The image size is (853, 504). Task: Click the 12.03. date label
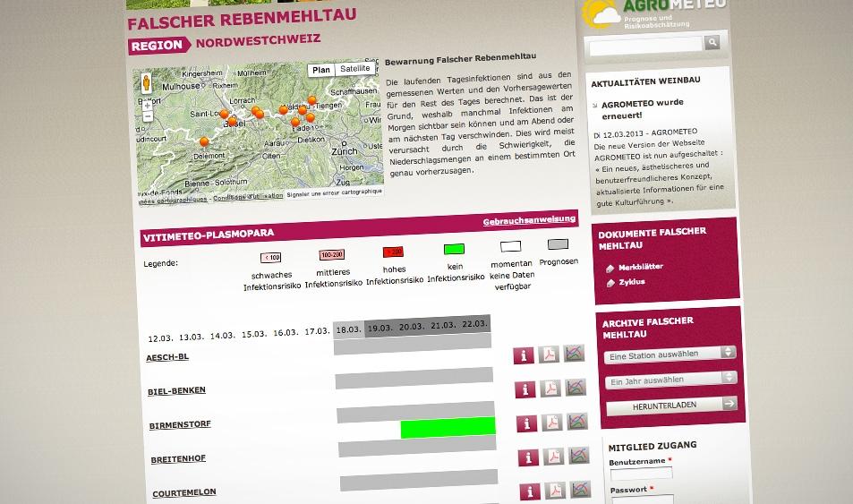pos(160,338)
